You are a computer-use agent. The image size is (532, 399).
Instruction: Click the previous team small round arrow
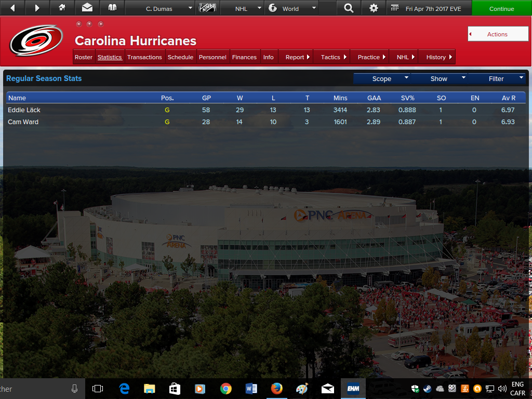pyautogui.click(x=79, y=24)
